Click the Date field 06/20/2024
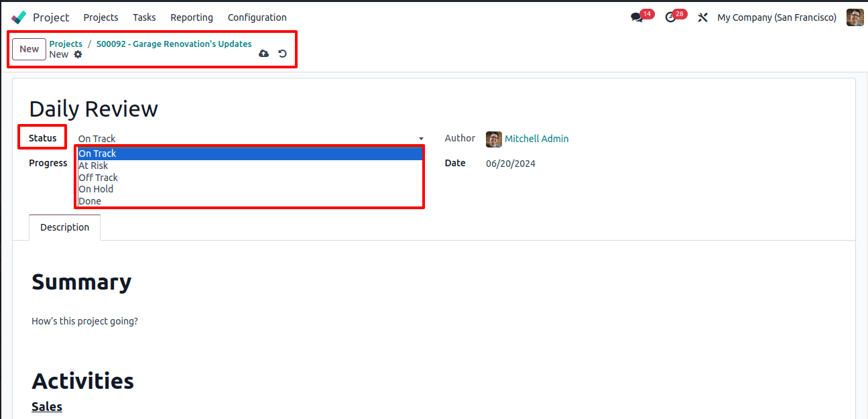The width and height of the screenshot is (868, 419). tap(511, 164)
